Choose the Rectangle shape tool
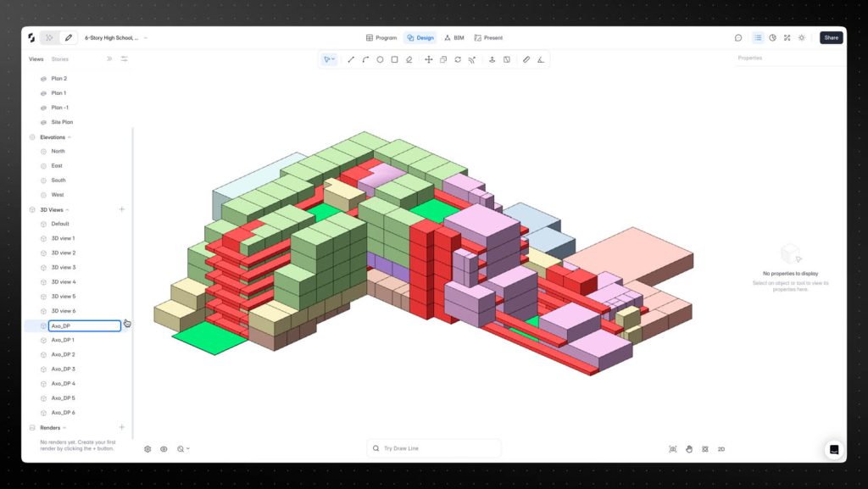The width and height of the screenshot is (868, 489). point(394,59)
